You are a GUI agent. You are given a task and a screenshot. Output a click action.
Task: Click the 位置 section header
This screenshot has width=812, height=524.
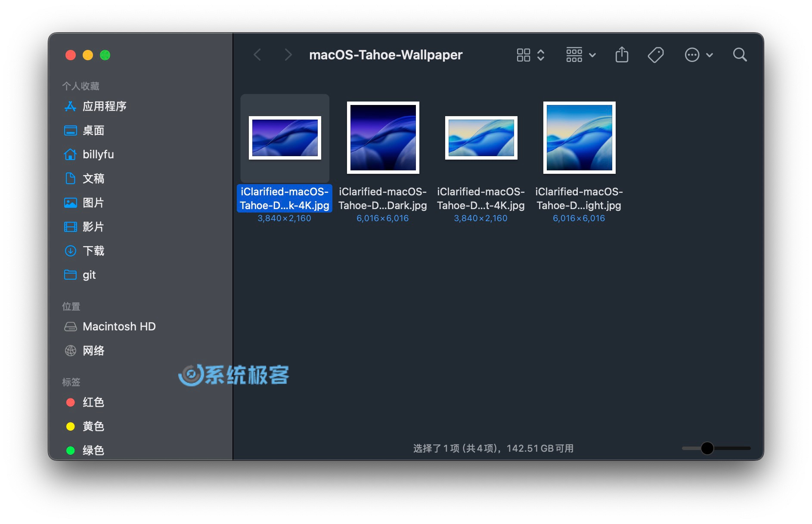pos(71,306)
